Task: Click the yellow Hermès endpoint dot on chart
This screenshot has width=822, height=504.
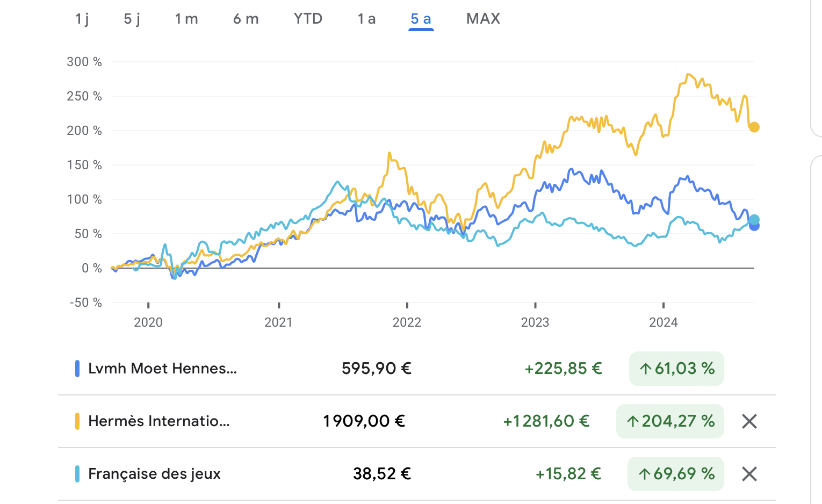Action: point(754,127)
